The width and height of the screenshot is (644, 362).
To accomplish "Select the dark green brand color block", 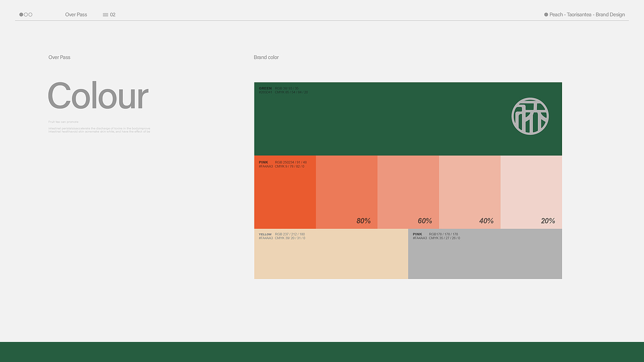I will (x=408, y=119).
